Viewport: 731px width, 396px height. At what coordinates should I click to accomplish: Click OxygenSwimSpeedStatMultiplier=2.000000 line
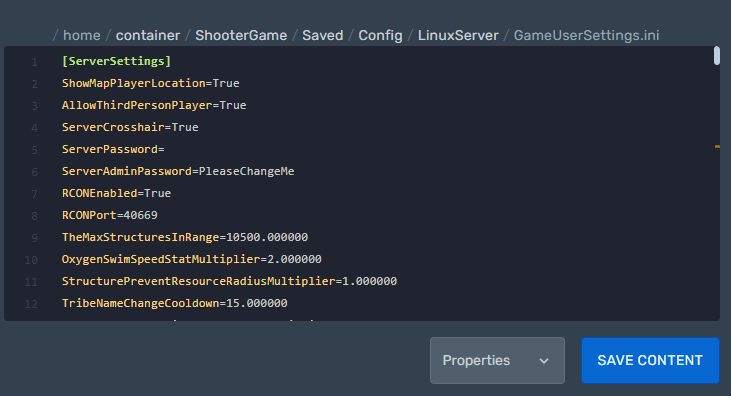coord(192,259)
